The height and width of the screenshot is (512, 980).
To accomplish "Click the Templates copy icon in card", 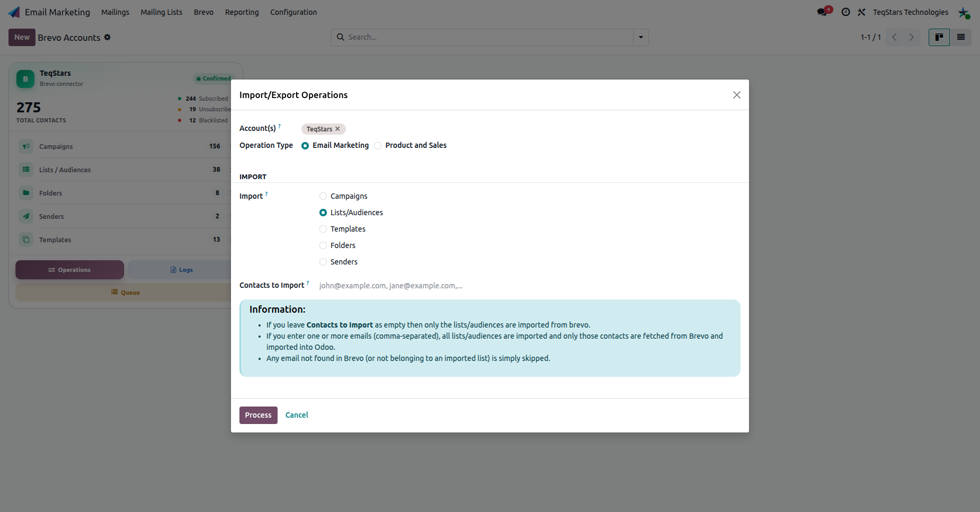I will pos(26,240).
